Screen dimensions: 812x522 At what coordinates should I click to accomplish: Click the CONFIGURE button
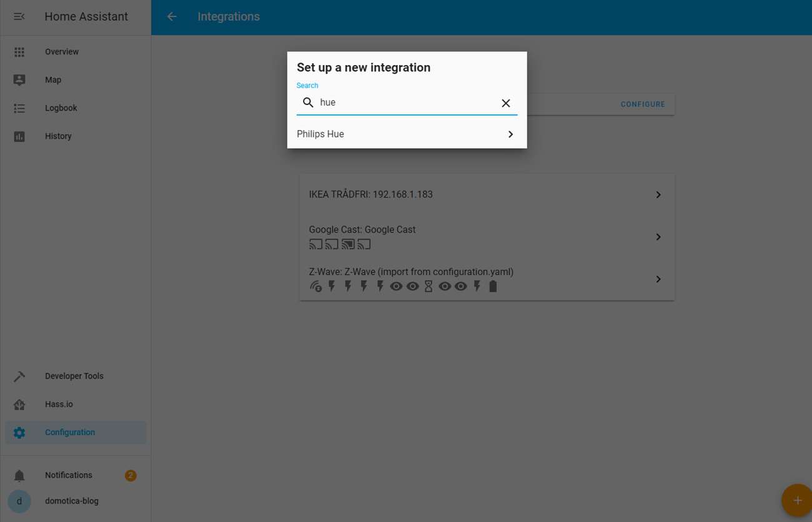pyautogui.click(x=643, y=104)
